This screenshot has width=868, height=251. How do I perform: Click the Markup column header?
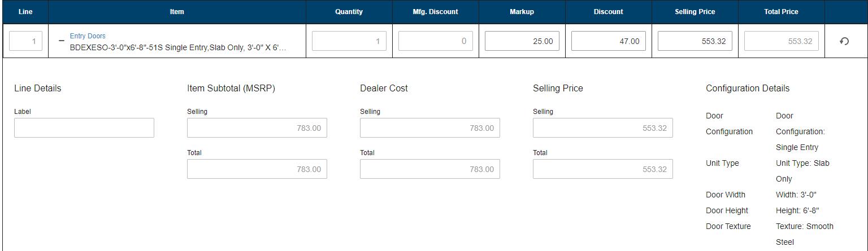[522, 12]
